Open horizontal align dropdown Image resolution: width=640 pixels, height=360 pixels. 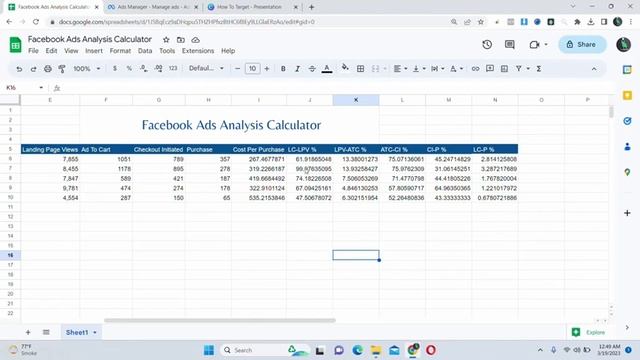(400, 69)
